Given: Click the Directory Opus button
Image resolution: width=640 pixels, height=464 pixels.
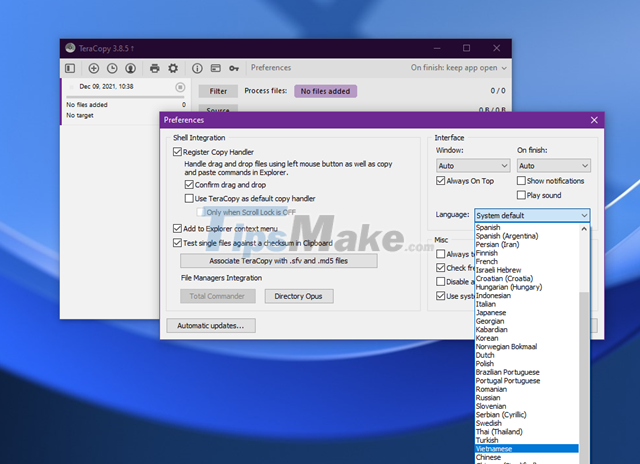Looking at the screenshot, I should click(299, 296).
